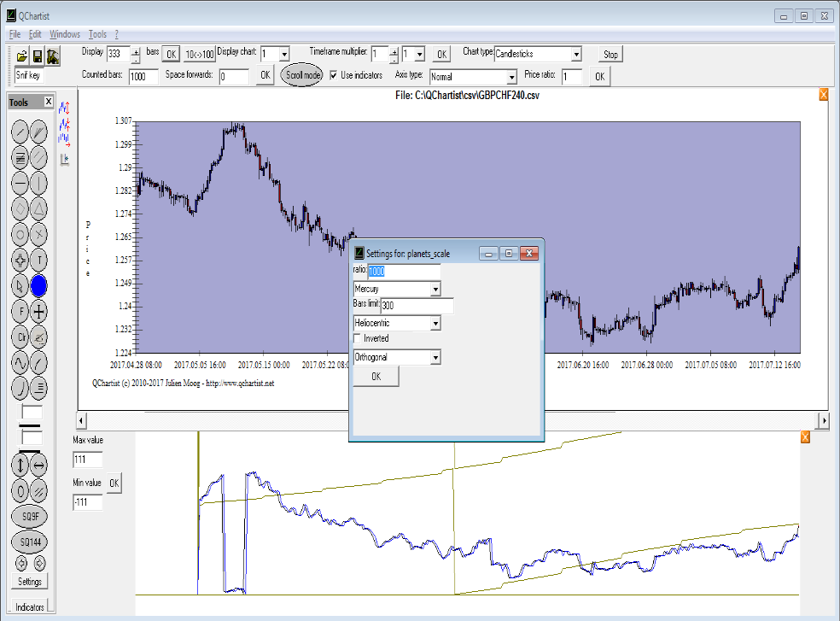This screenshot has width=840, height=621.
Task: Disable the Use indicators checkbox
Action: point(334,75)
